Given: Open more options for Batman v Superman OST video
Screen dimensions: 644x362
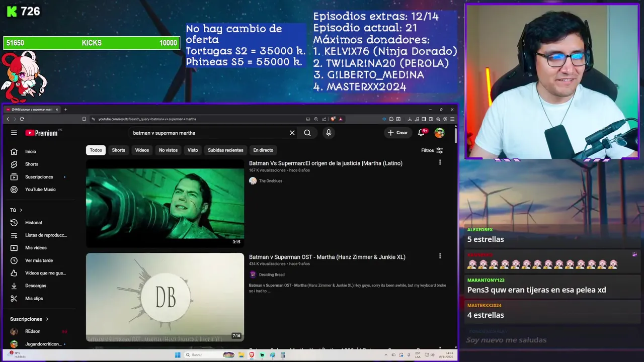Looking at the screenshot, I should point(440,256).
